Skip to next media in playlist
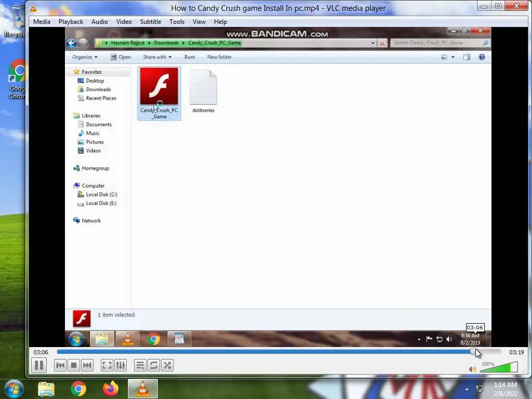 coord(87,365)
